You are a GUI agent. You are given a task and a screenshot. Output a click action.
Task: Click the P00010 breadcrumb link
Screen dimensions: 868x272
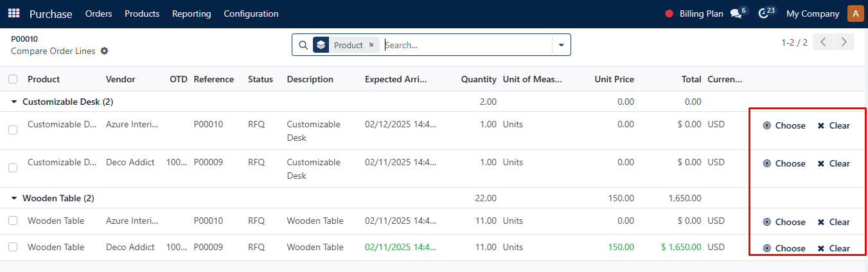point(24,39)
